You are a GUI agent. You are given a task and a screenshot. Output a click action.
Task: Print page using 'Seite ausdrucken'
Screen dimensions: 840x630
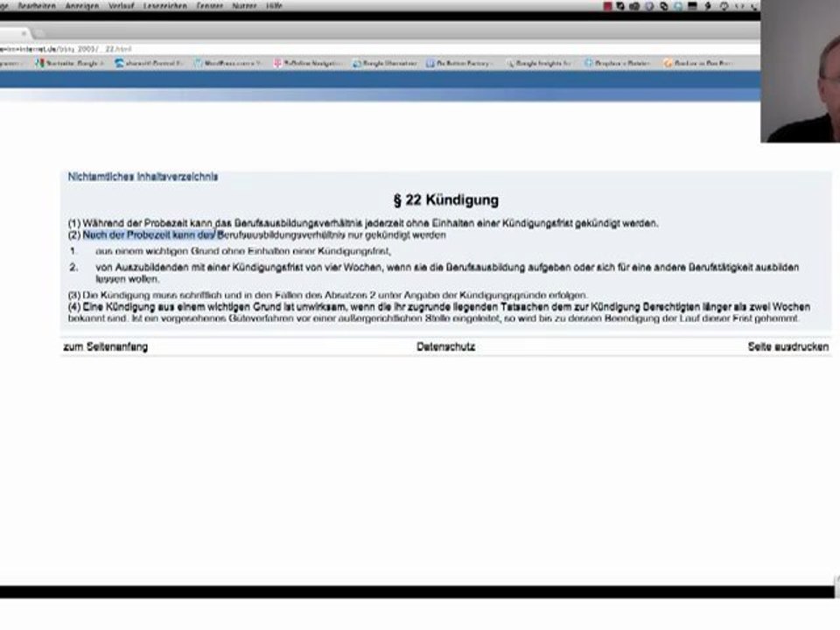pos(788,347)
